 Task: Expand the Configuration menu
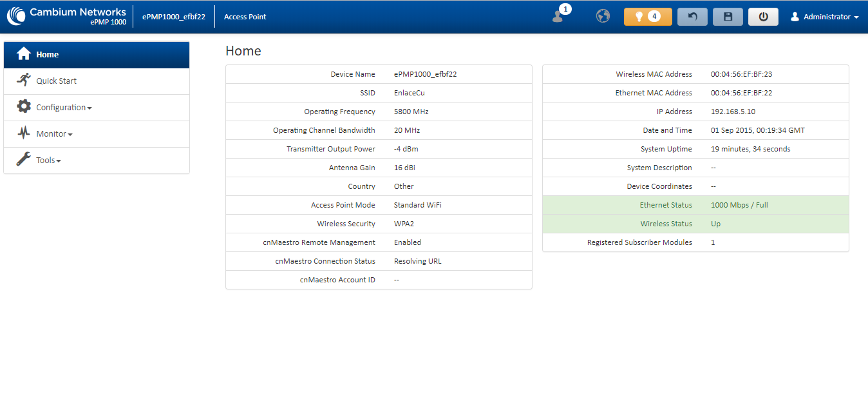pyautogui.click(x=97, y=107)
